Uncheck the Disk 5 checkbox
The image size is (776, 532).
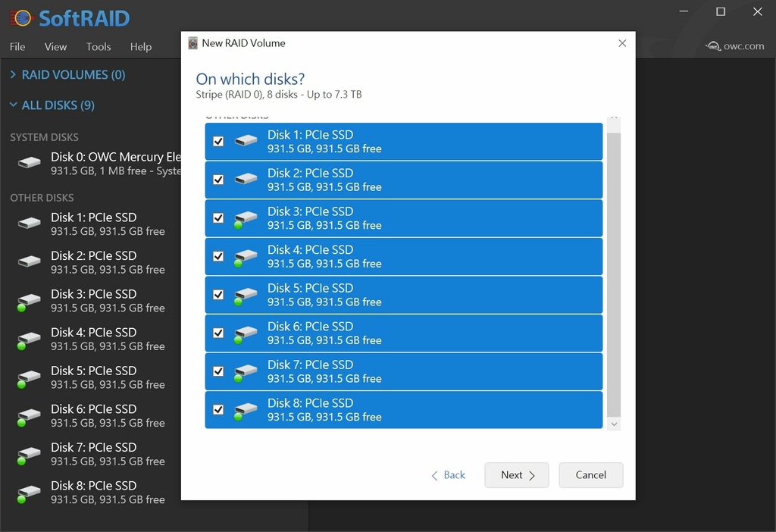point(218,295)
